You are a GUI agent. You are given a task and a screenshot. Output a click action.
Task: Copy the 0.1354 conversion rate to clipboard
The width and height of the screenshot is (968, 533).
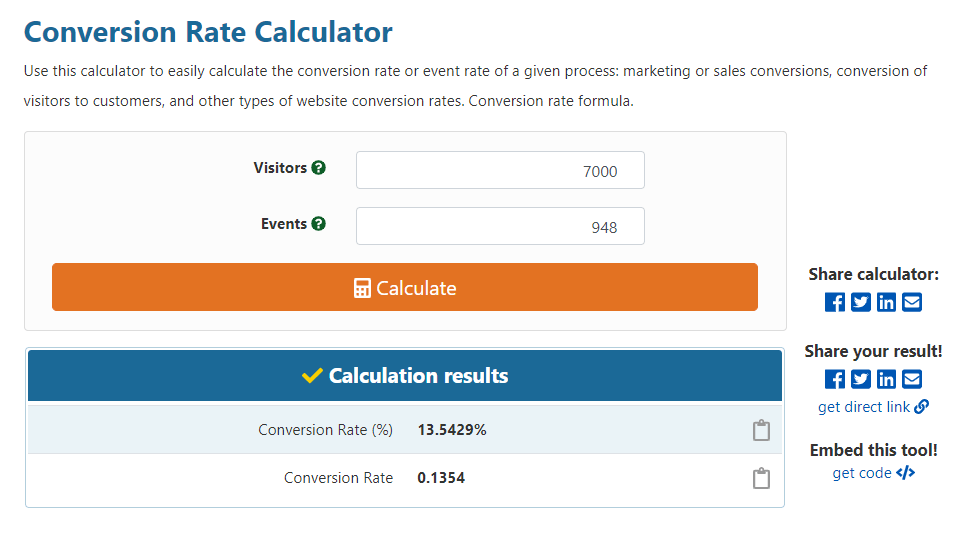[x=761, y=478]
